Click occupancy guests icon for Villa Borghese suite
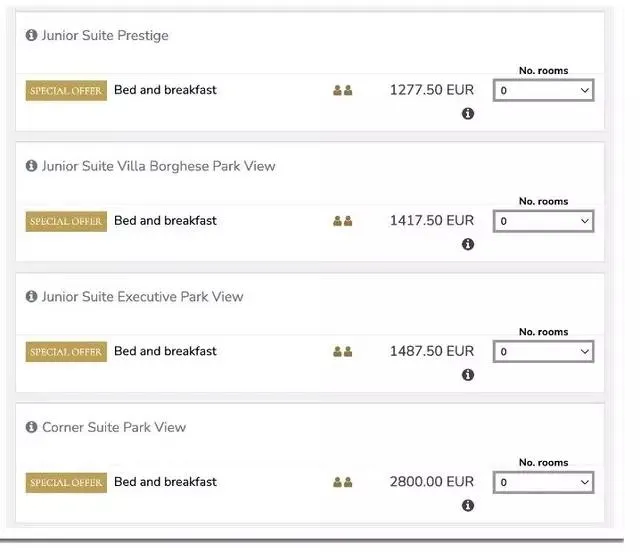Image resolution: width=640 pixels, height=552 pixels. [342, 221]
